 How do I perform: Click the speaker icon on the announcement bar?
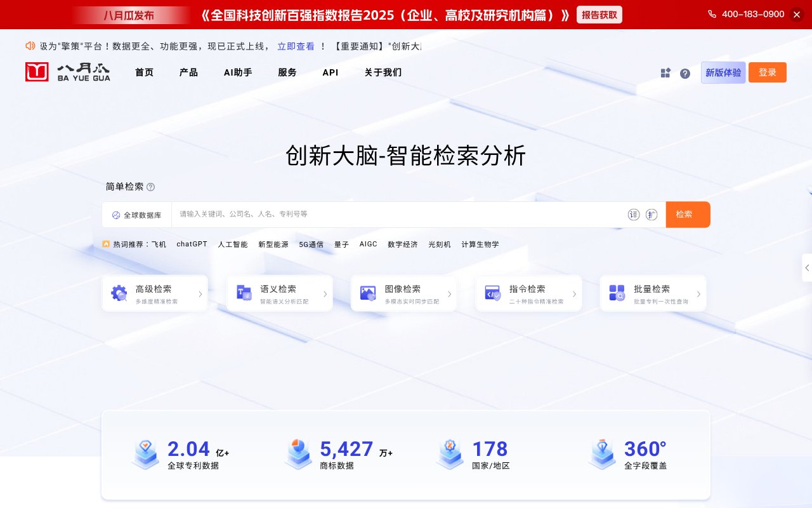click(30, 46)
